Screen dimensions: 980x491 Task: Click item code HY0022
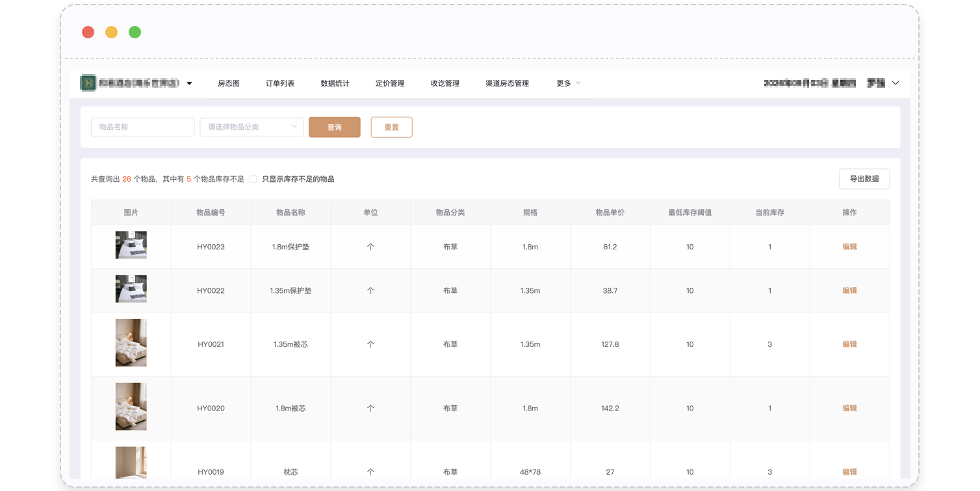[211, 291]
